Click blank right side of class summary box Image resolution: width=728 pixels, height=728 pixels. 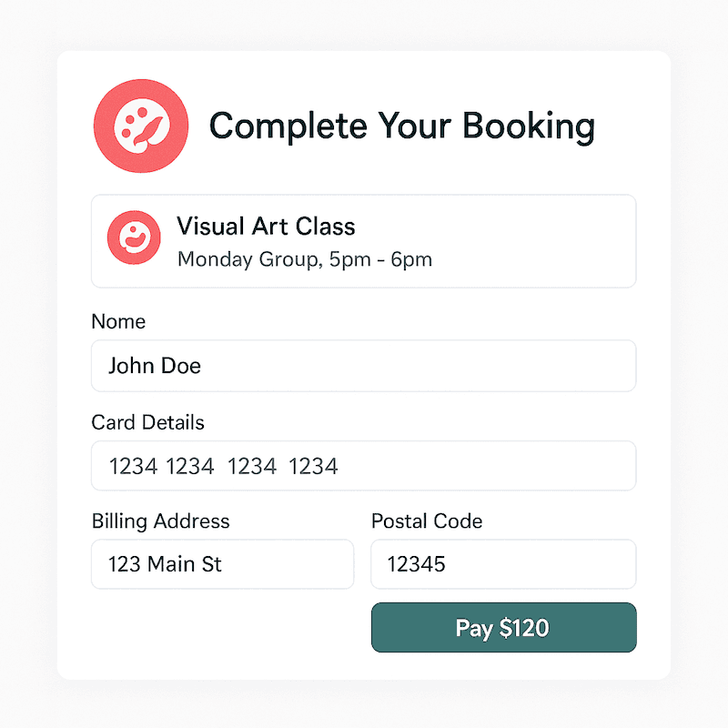pyautogui.click(x=546, y=241)
